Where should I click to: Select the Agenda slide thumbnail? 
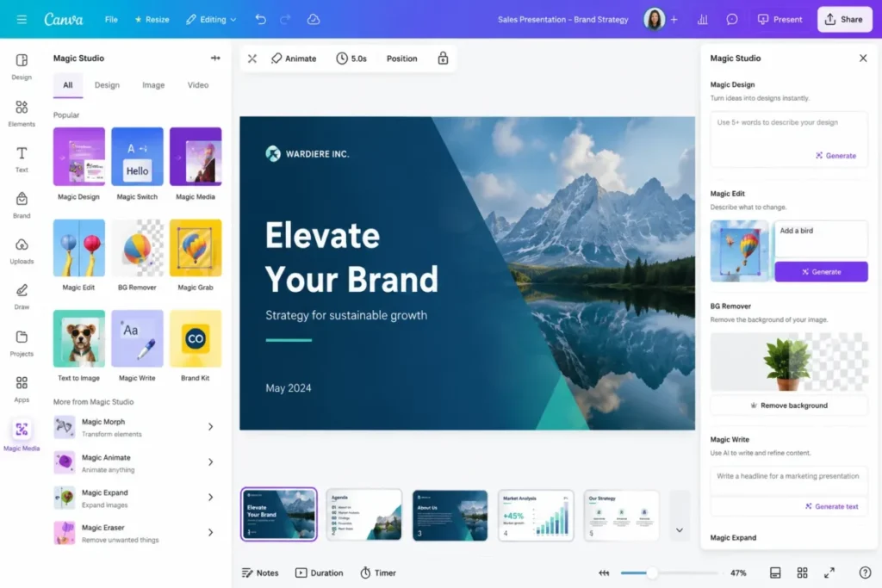click(x=364, y=514)
